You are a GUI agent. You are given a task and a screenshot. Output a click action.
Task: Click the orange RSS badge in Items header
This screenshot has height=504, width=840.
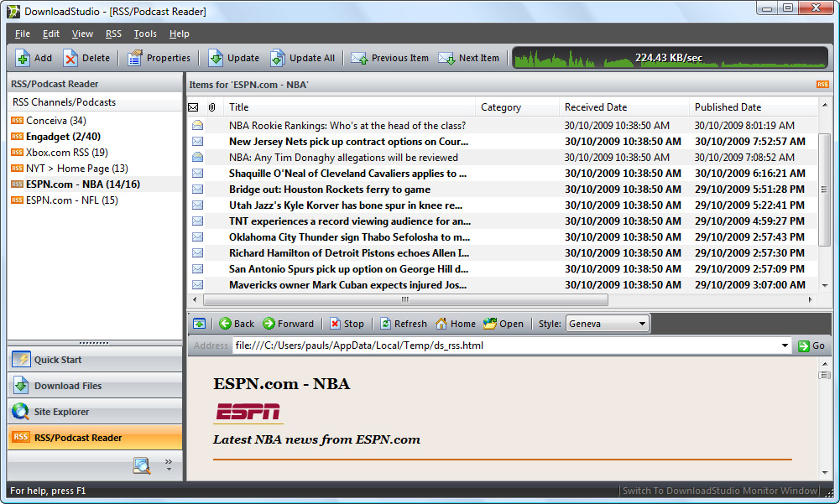click(822, 85)
